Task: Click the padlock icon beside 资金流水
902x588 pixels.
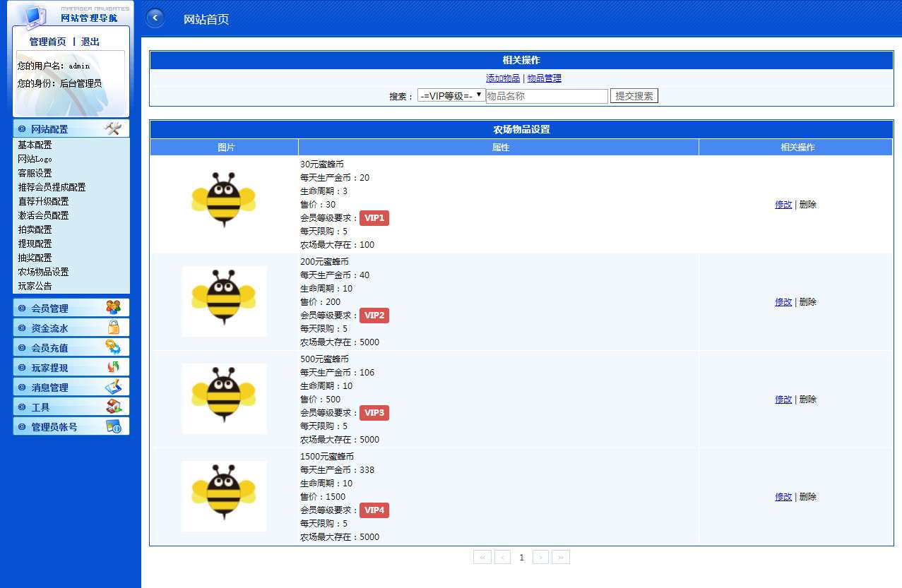Action: 113,328
